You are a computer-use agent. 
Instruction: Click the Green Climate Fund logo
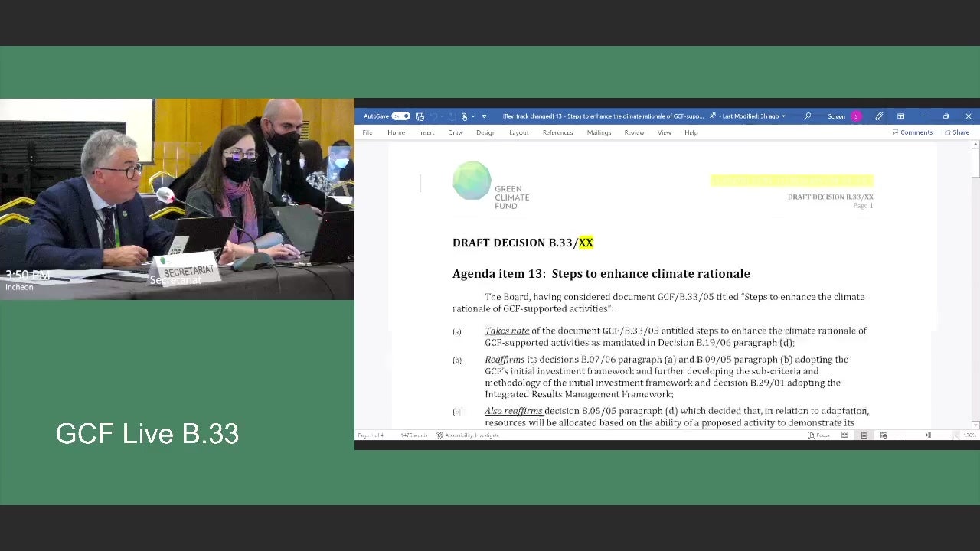491,185
